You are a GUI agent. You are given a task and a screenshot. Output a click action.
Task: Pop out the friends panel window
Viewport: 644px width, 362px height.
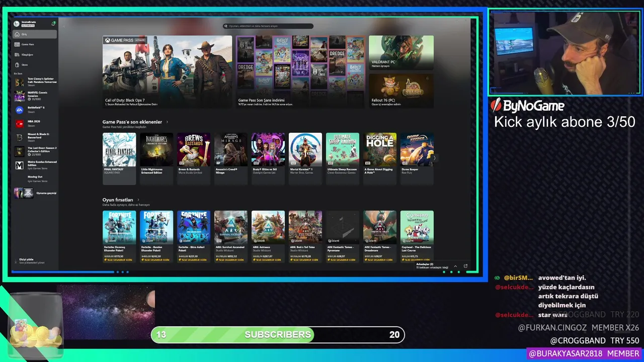click(465, 266)
